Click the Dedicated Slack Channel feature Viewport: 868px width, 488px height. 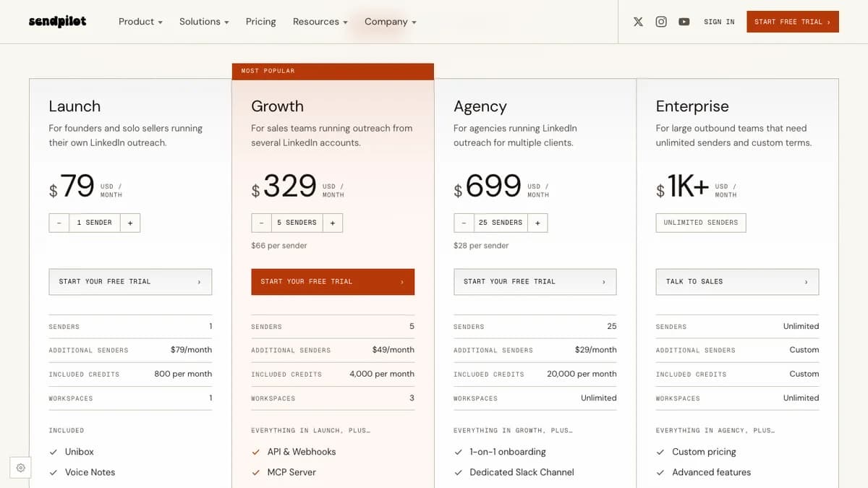tap(522, 473)
